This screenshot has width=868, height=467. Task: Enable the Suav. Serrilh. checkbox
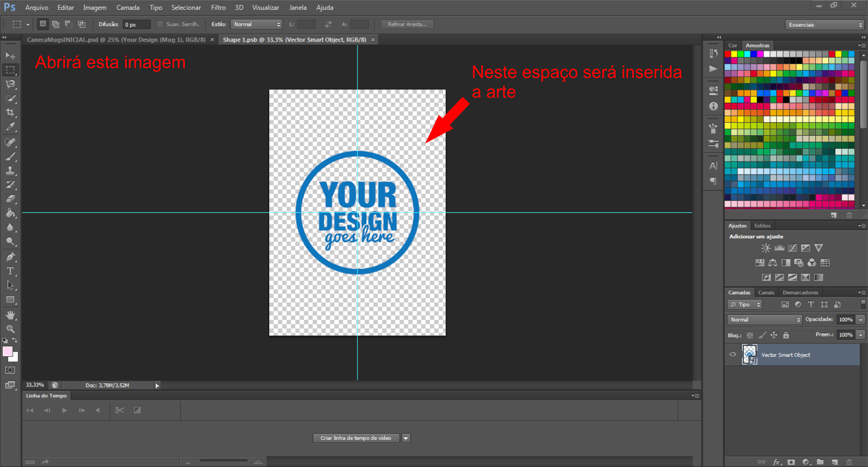coord(160,24)
